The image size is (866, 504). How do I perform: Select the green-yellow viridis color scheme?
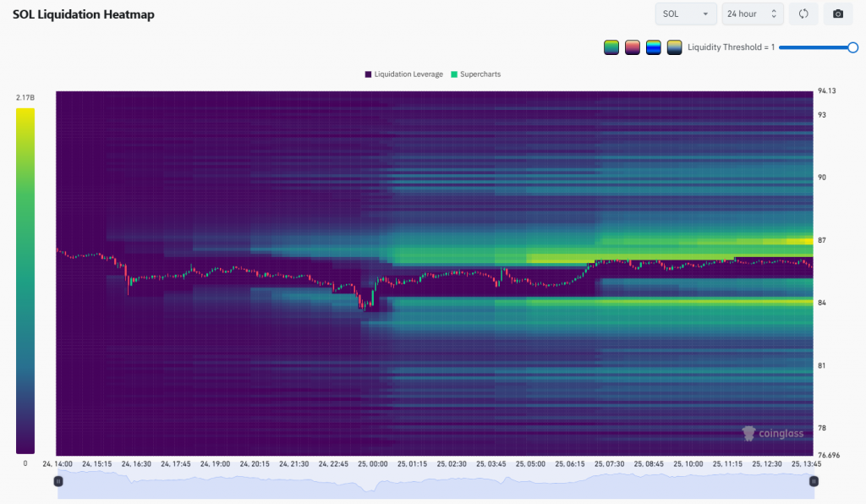pyautogui.click(x=611, y=47)
